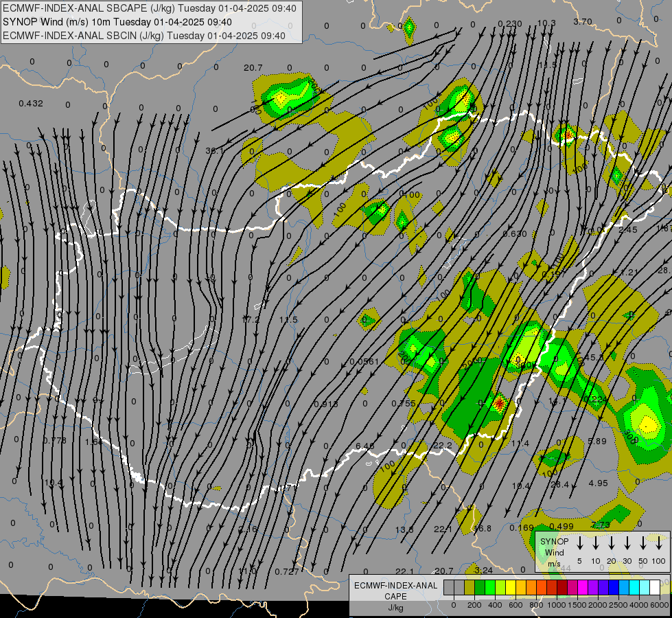
Task: Click the '2500' CAPE scale label
Action: (618, 605)
